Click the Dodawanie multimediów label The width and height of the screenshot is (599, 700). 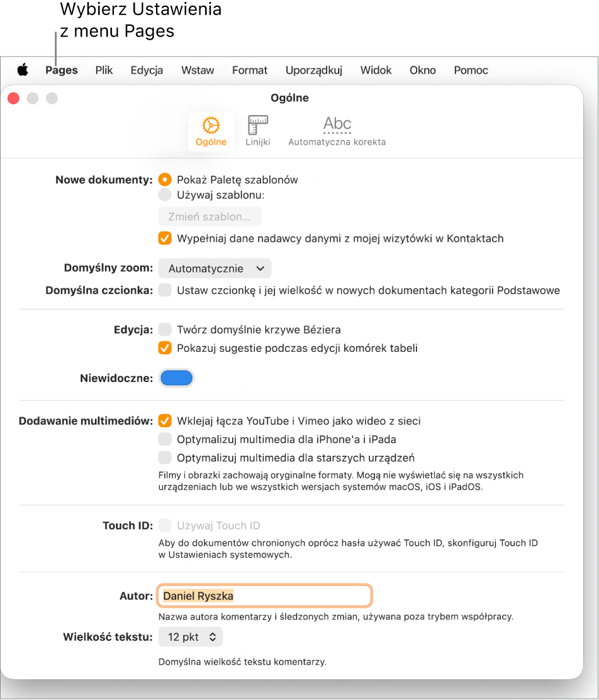click(86, 421)
